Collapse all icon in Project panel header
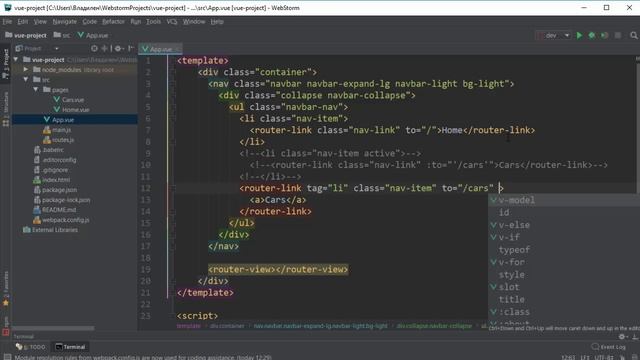Viewport: 640px width, 360px height. [104, 49]
